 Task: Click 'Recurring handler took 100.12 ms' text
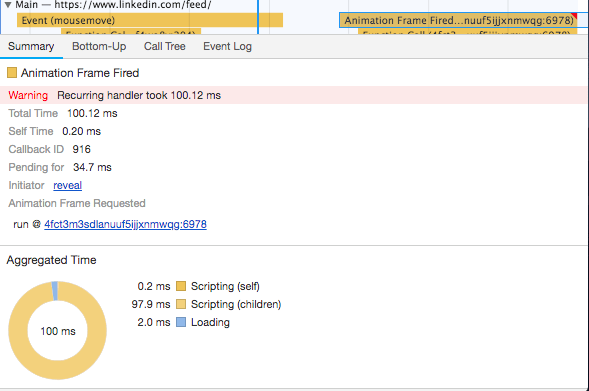tap(139, 95)
